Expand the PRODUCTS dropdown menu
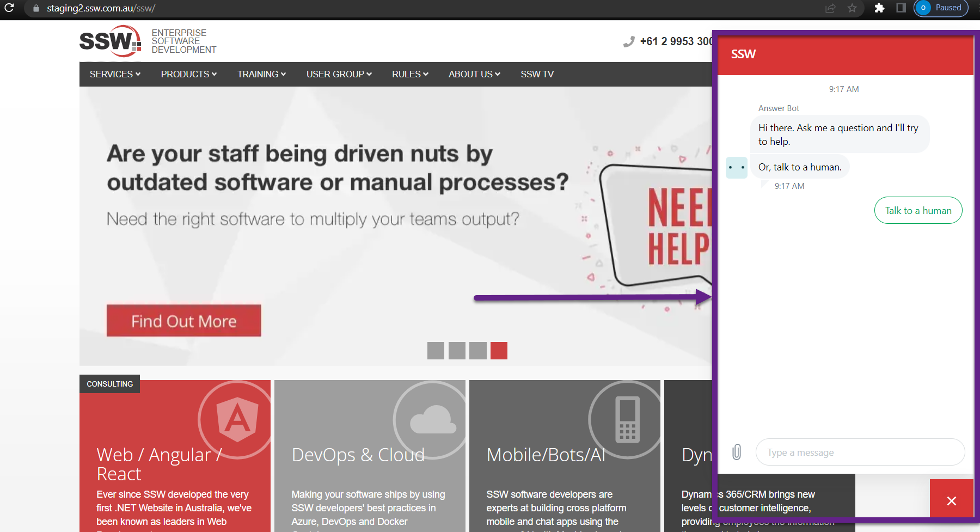 (188, 74)
